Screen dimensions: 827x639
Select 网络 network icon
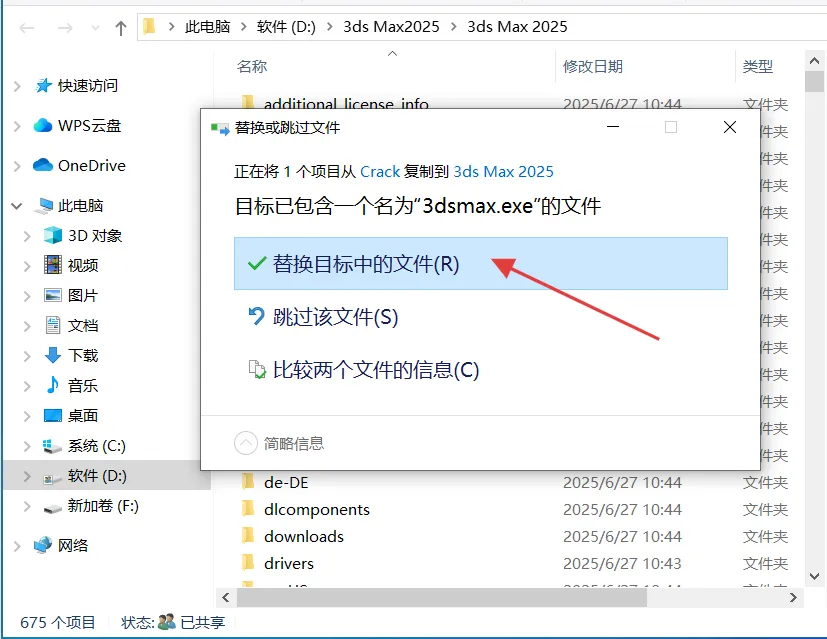pos(43,545)
